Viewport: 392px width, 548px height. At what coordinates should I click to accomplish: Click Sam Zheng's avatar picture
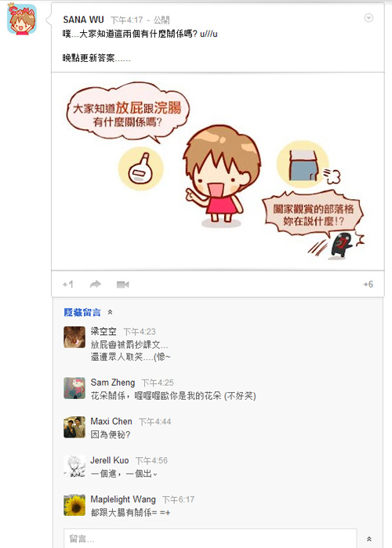(x=74, y=388)
